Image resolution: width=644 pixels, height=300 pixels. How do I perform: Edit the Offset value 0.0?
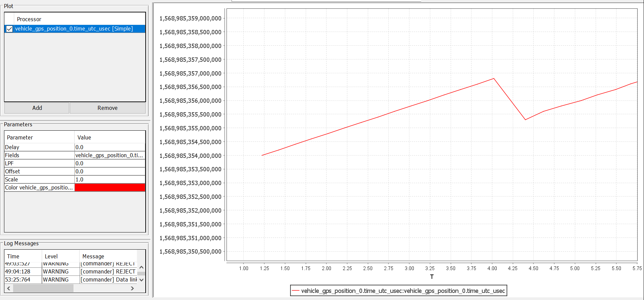110,171
